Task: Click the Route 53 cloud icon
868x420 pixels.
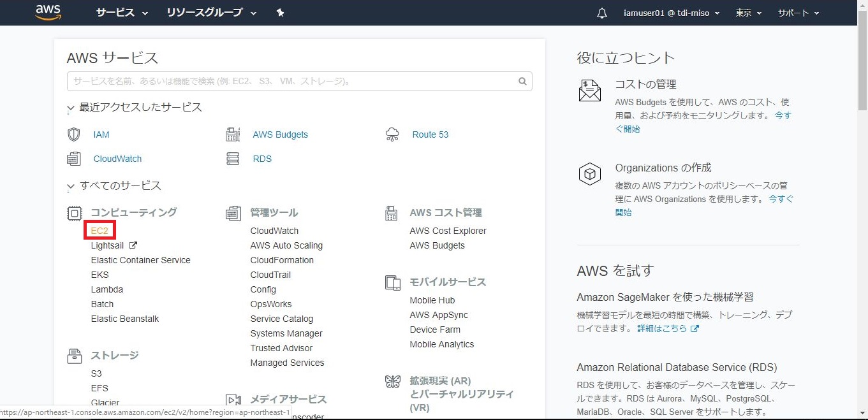Action: click(x=392, y=134)
